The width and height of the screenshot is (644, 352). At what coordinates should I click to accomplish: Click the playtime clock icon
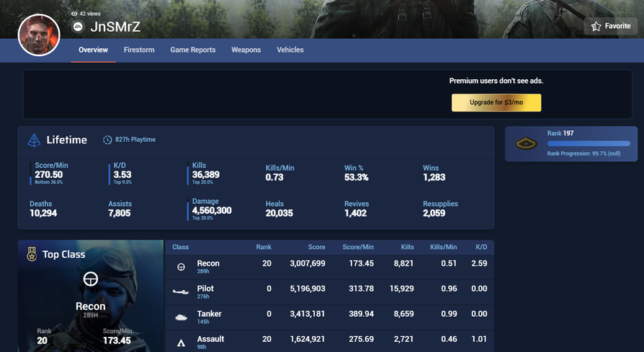pyautogui.click(x=107, y=140)
